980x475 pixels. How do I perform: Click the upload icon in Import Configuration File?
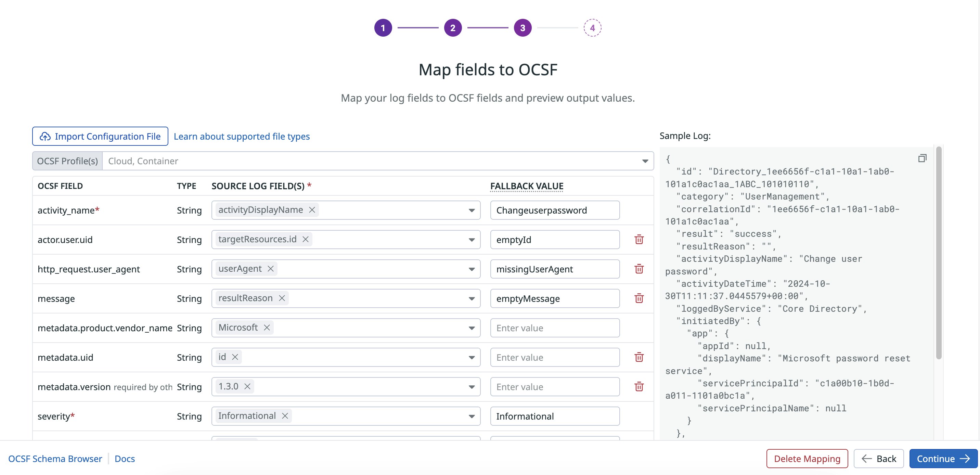coord(45,136)
